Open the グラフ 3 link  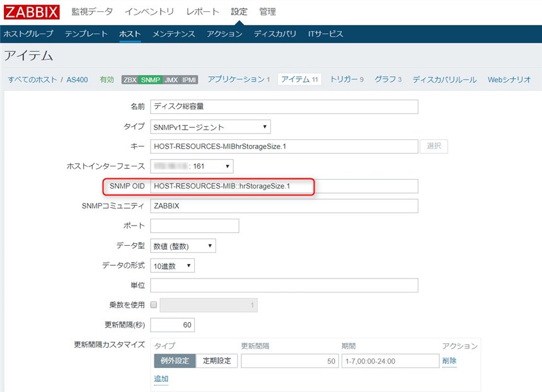click(x=388, y=79)
